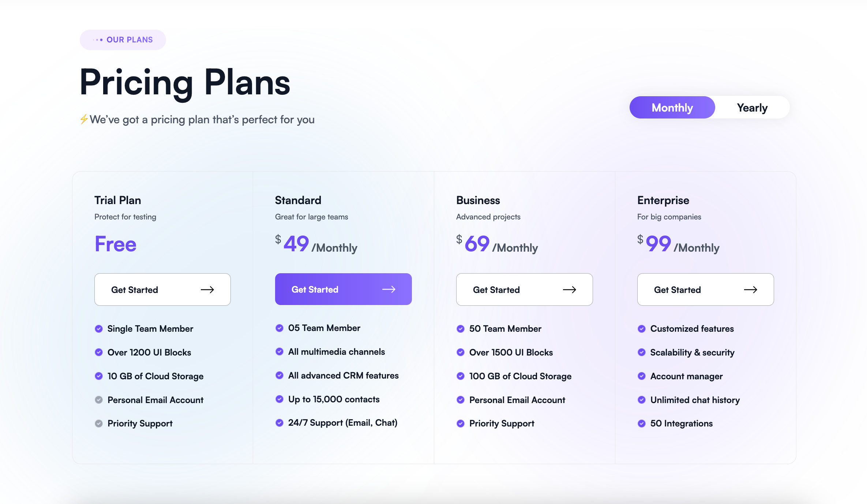Viewport: 867px width, 504px height.
Task: Click check icon beside Customized features
Action: [642, 329]
